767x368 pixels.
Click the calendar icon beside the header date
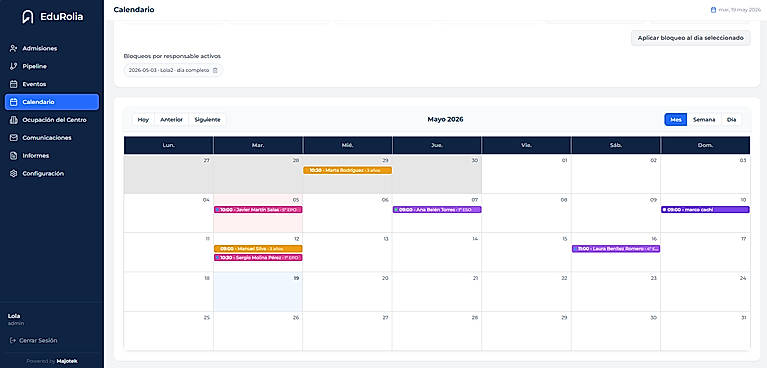(713, 10)
